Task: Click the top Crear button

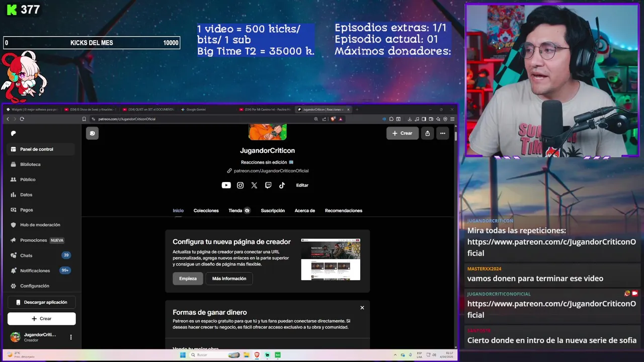Action: click(x=402, y=133)
